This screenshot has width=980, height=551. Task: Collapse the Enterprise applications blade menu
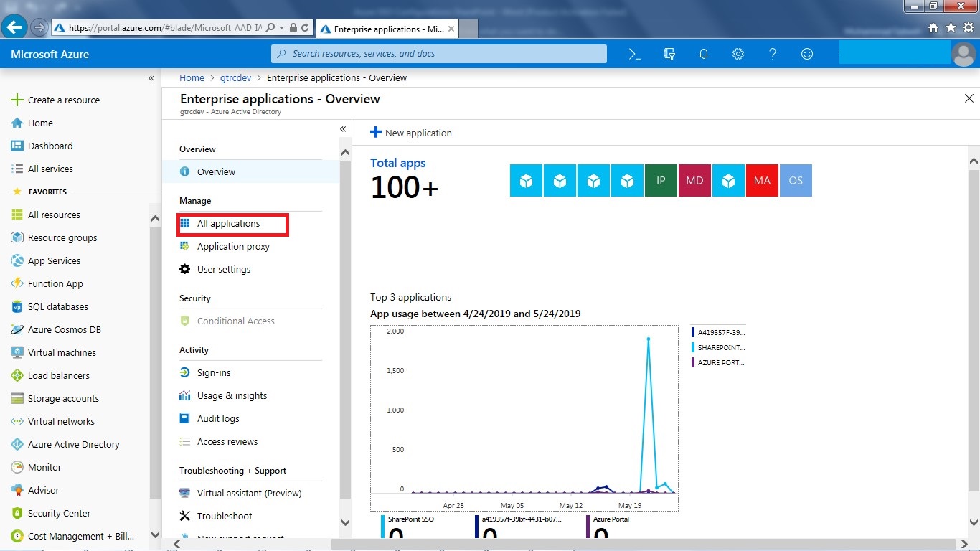pos(343,128)
